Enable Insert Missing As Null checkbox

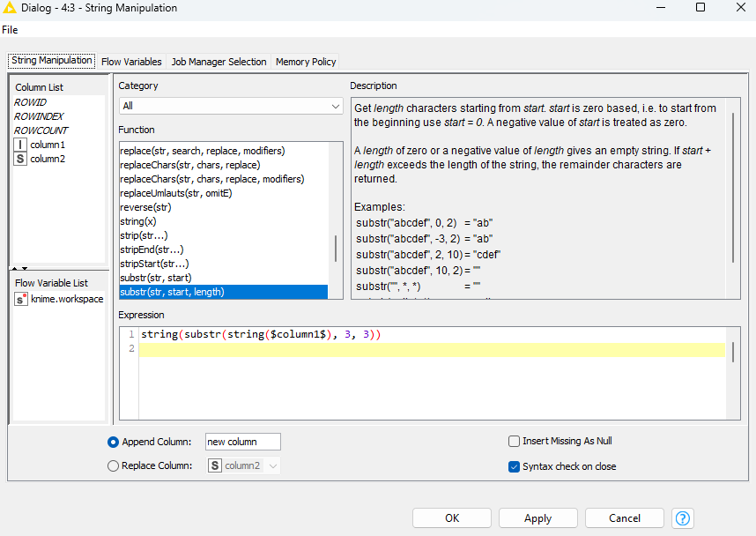coord(514,441)
